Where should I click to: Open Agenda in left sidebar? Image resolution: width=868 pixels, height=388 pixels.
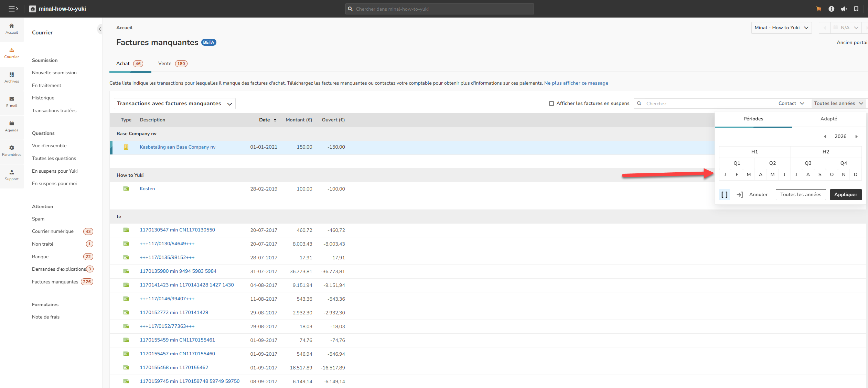pos(12,126)
